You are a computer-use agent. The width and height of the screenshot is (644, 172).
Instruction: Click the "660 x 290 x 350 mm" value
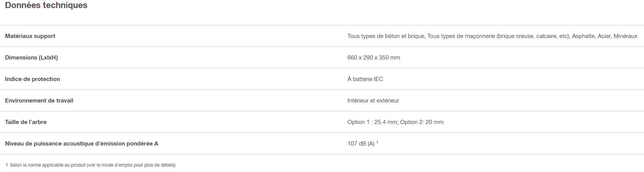click(373, 58)
